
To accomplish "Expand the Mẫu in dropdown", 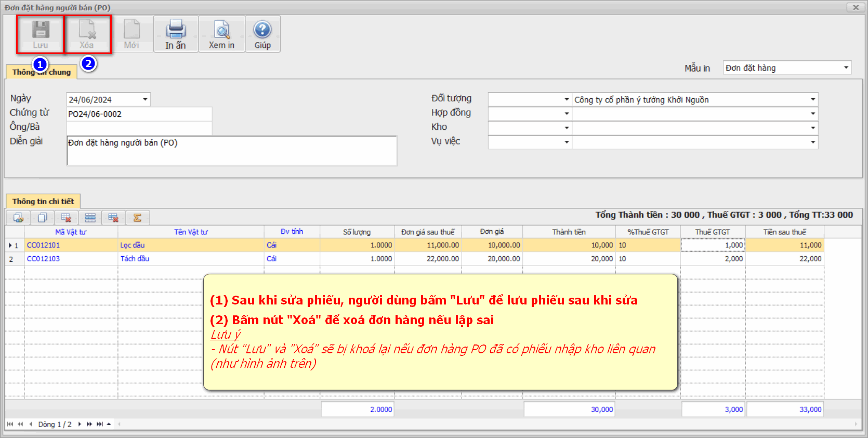I will [x=846, y=68].
